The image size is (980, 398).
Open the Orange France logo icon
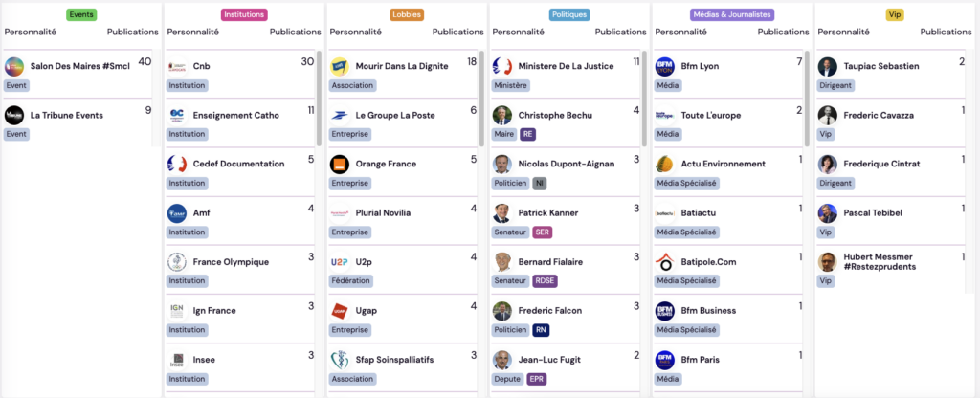click(339, 164)
